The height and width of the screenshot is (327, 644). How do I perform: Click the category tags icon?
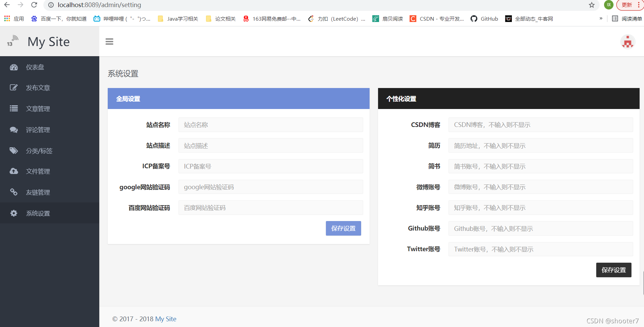pos(14,151)
